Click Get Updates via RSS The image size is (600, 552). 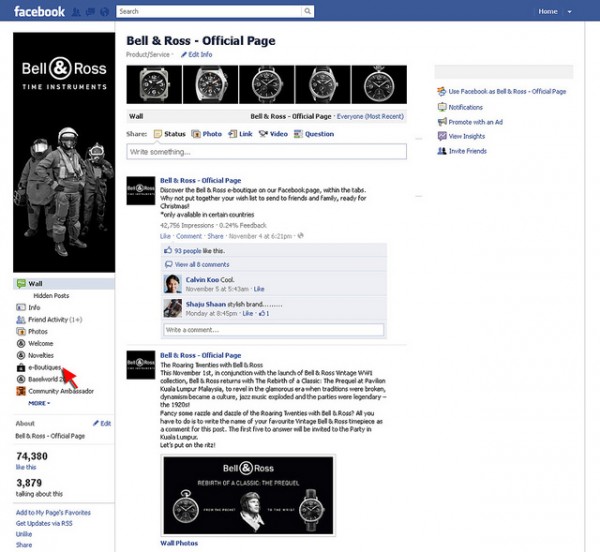[x=44, y=523]
